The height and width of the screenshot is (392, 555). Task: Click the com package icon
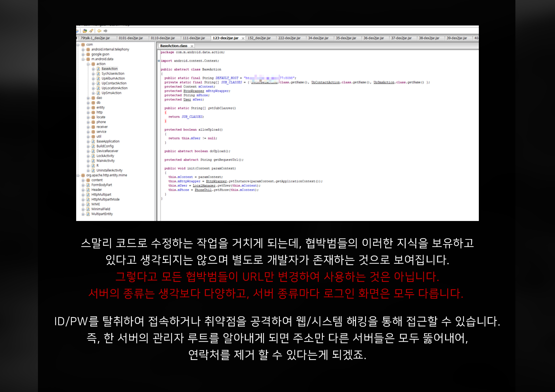tap(83, 45)
